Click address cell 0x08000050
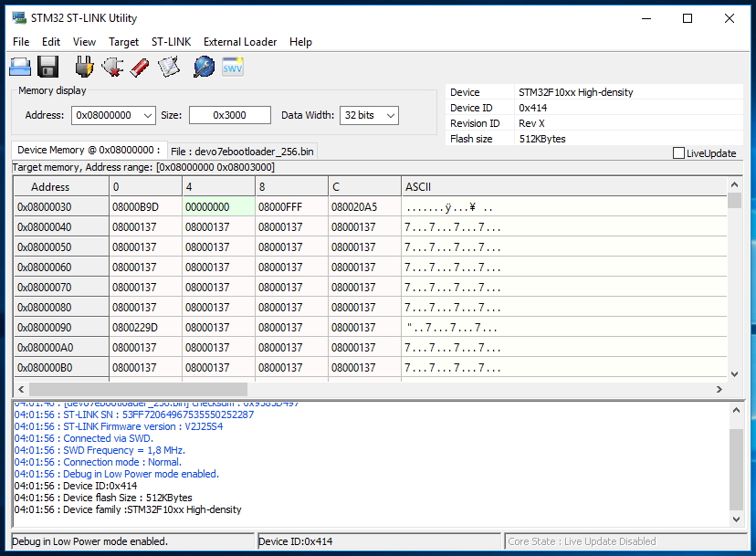The image size is (756, 556). tap(61, 247)
